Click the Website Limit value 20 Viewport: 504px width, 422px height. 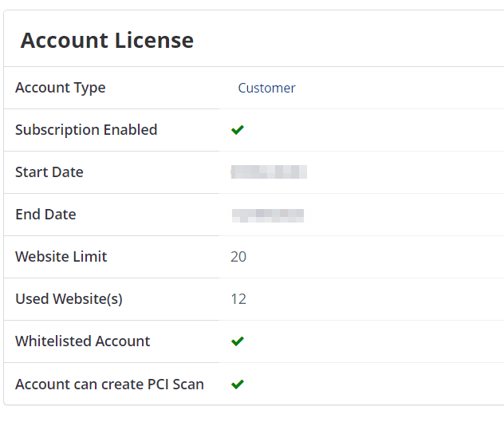pos(238,257)
